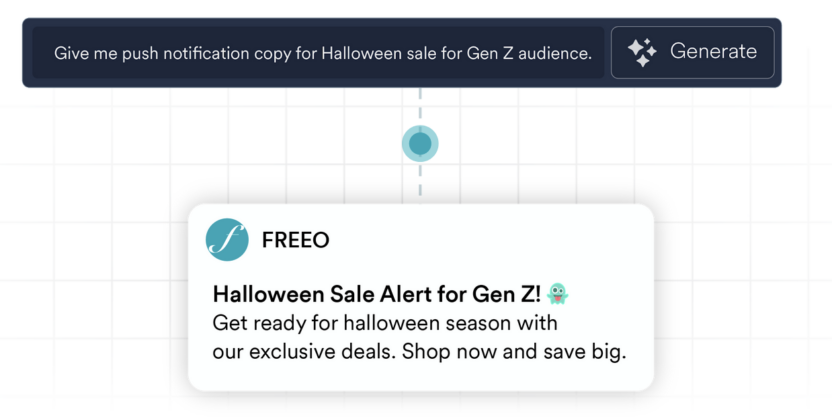
Task: Click the dashed connector line above the node
Action: [x=420, y=106]
